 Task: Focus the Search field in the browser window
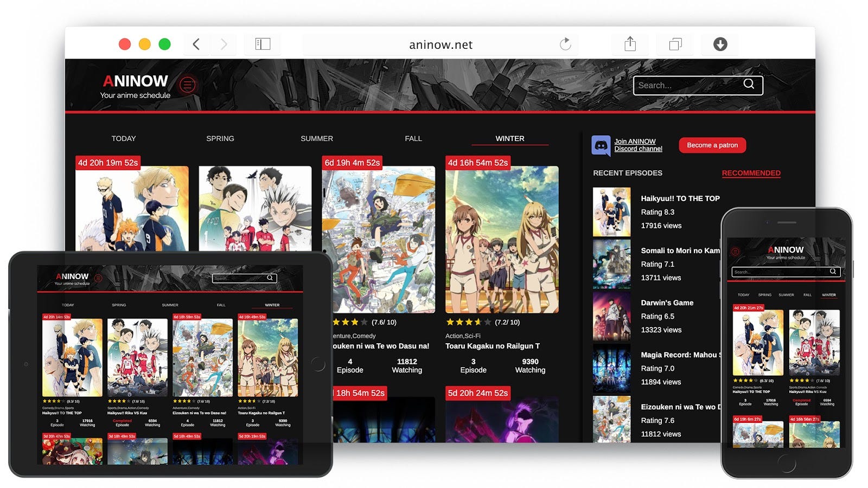click(698, 85)
